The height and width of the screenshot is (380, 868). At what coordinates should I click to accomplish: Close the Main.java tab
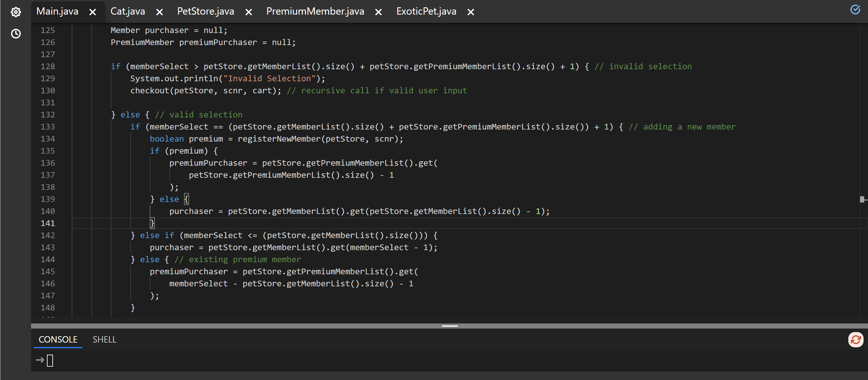pos(93,12)
